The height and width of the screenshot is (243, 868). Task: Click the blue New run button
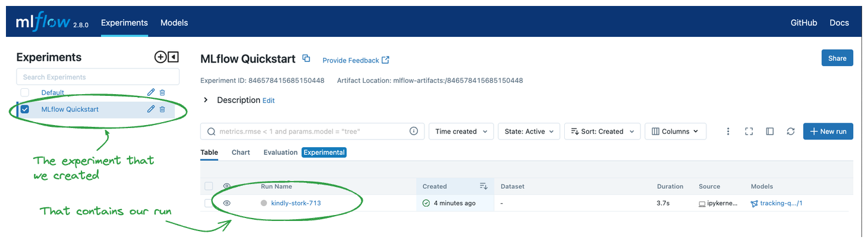[828, 132]
